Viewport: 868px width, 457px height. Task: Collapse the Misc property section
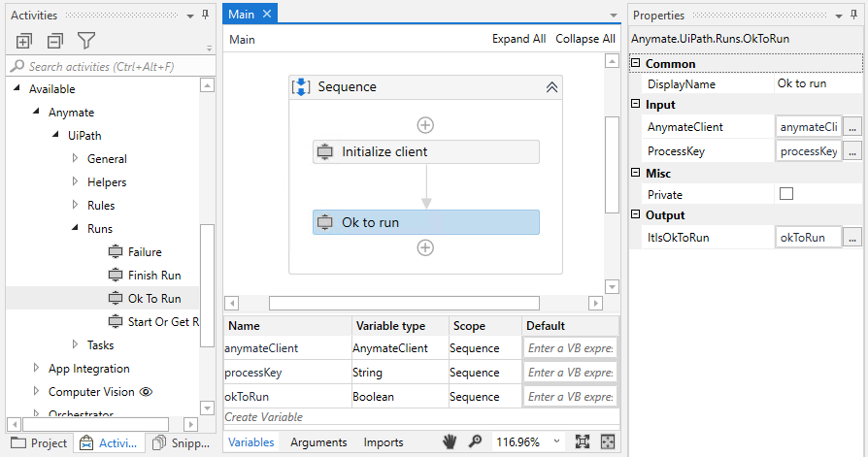pyautogui.click(x=636, y=173)
